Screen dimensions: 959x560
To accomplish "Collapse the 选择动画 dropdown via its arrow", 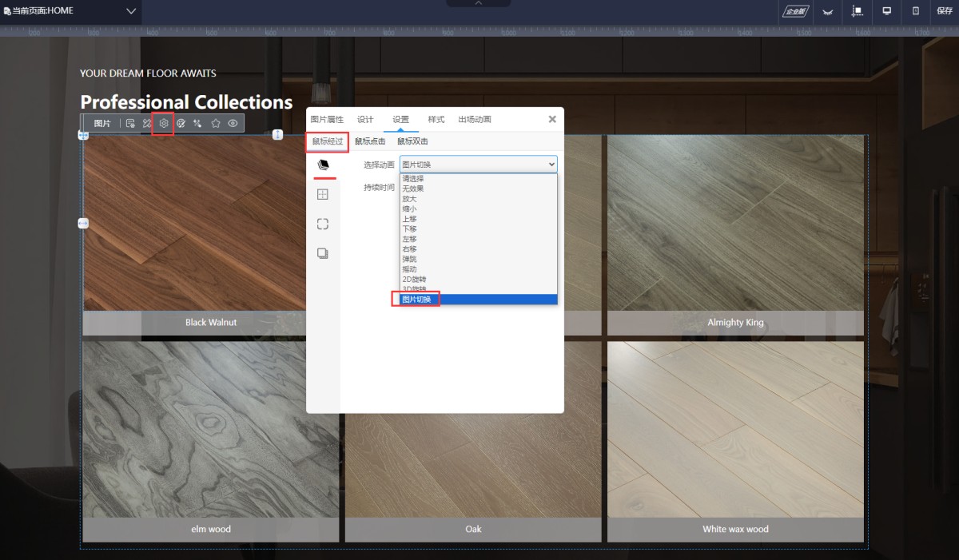I will pyautogui.click(x=551, y=165).
